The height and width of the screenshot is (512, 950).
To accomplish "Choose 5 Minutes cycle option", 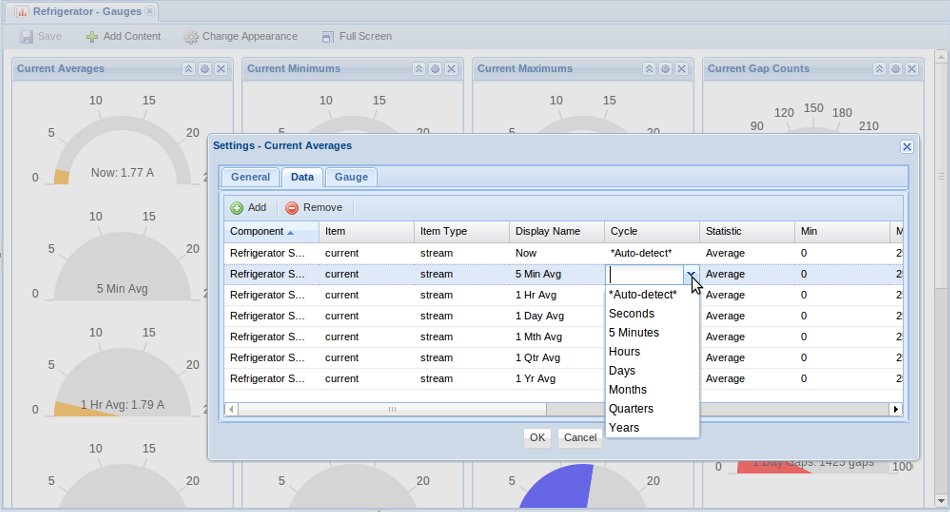I will [x=633, y=333].
